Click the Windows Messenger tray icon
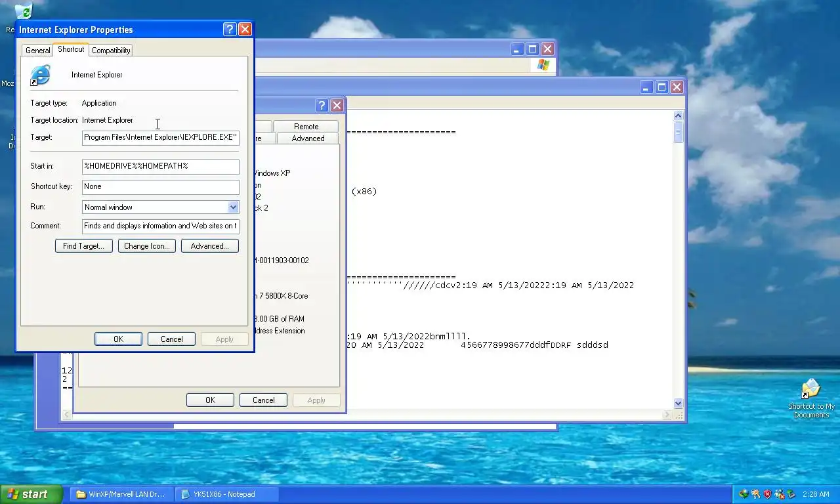840x504 pixels. (780, 494)
